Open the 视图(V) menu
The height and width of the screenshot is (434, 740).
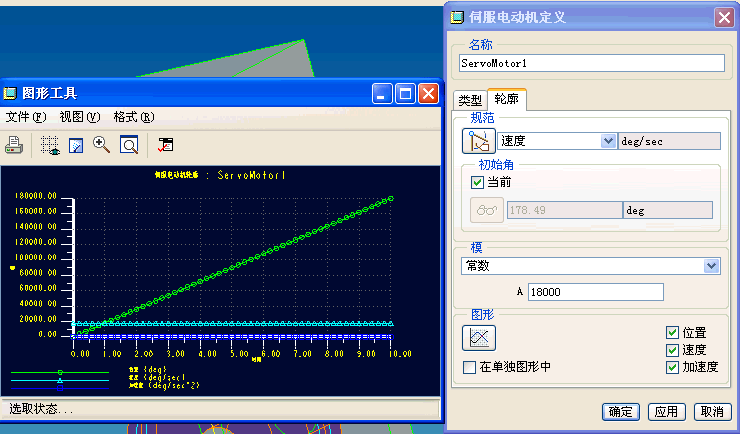pos(80,117)
